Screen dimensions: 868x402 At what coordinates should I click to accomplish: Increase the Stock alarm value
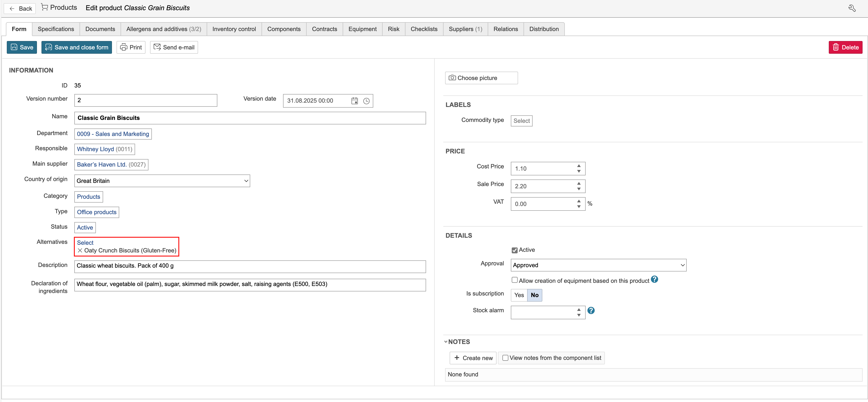click(579, 310)
